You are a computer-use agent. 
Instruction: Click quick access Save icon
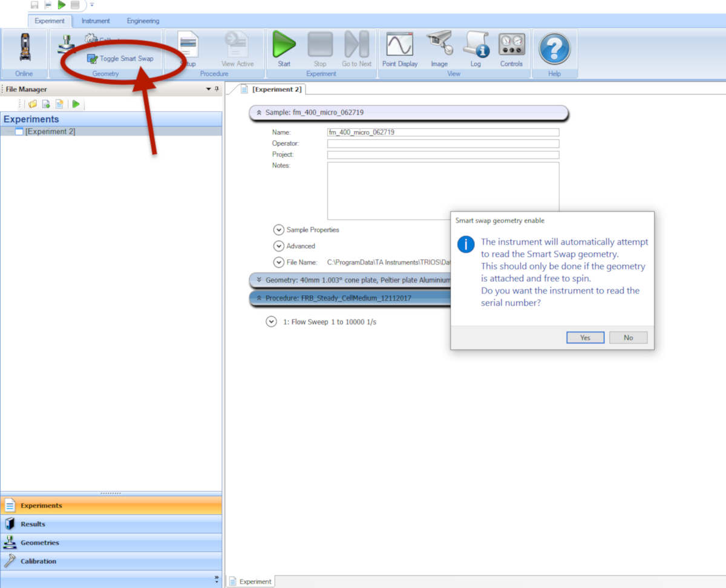34,5
